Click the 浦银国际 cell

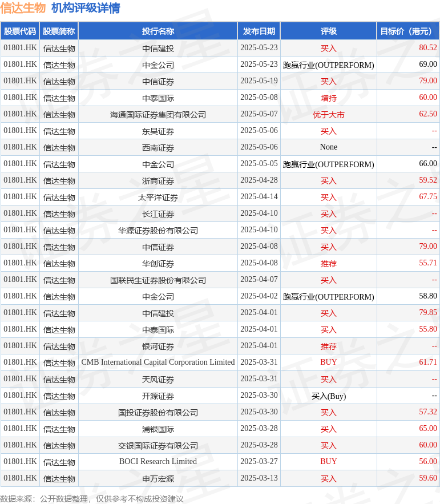click(x=158, y=429)
